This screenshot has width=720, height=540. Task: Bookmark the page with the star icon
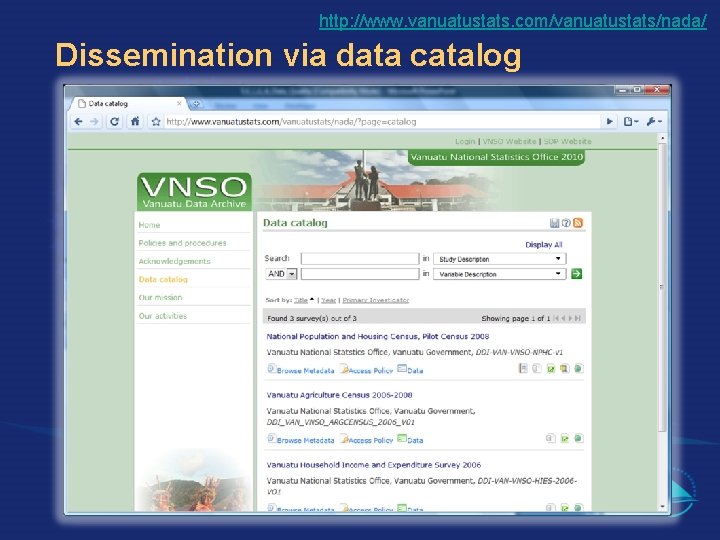(x=156, y=122)
